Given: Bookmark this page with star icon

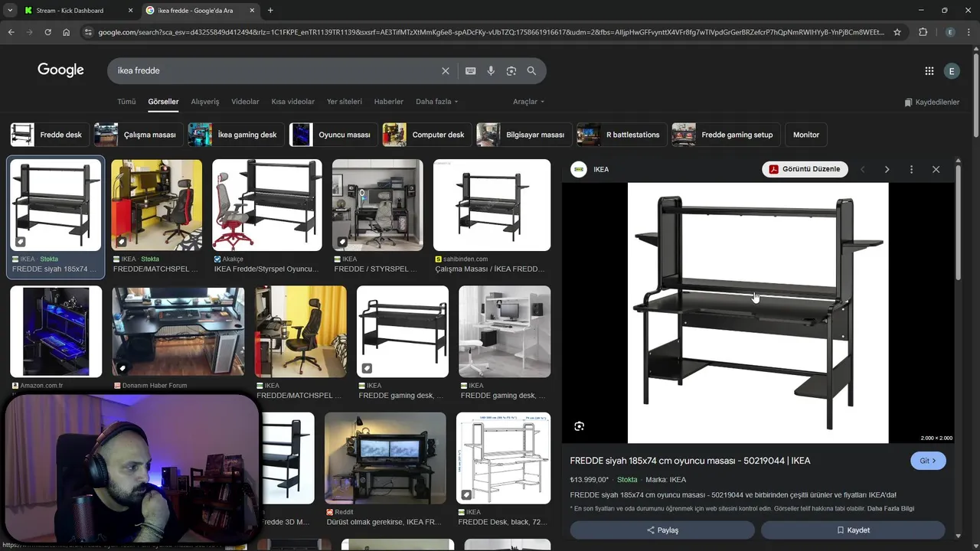Looking at the screenshot, I should tap(897, 32).
